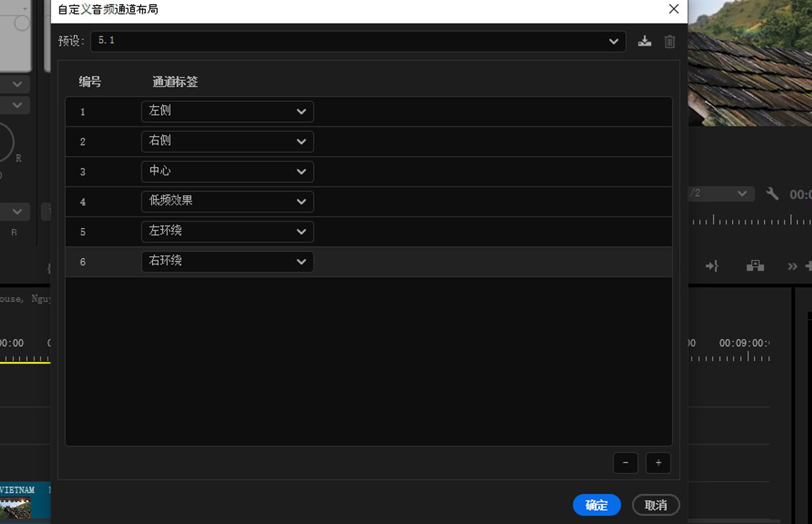Viewport: 812px width, 524px height.
Task: Remove a channel with the minus button
Action: click(x=625, y=463)
